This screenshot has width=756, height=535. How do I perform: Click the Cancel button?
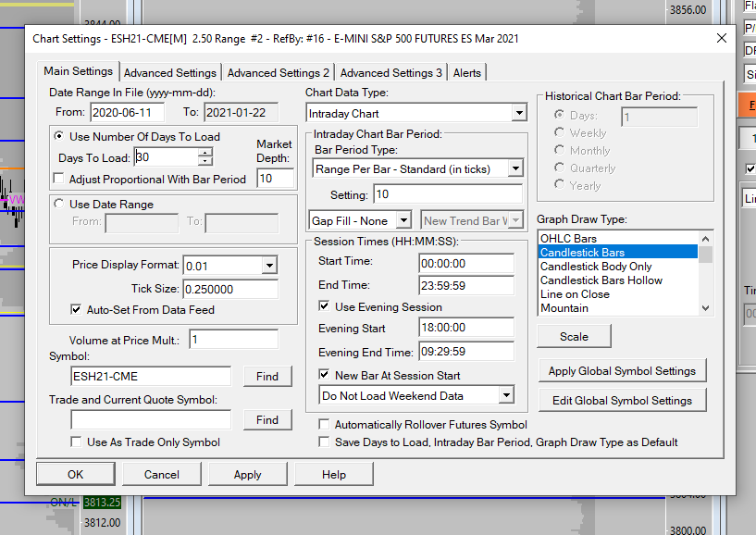click(162, 474)
